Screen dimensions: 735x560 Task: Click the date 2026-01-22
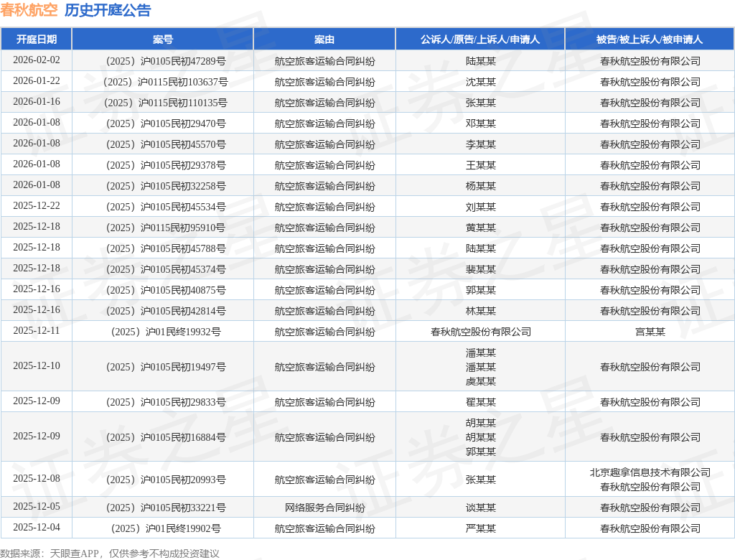tap(37, 80)
